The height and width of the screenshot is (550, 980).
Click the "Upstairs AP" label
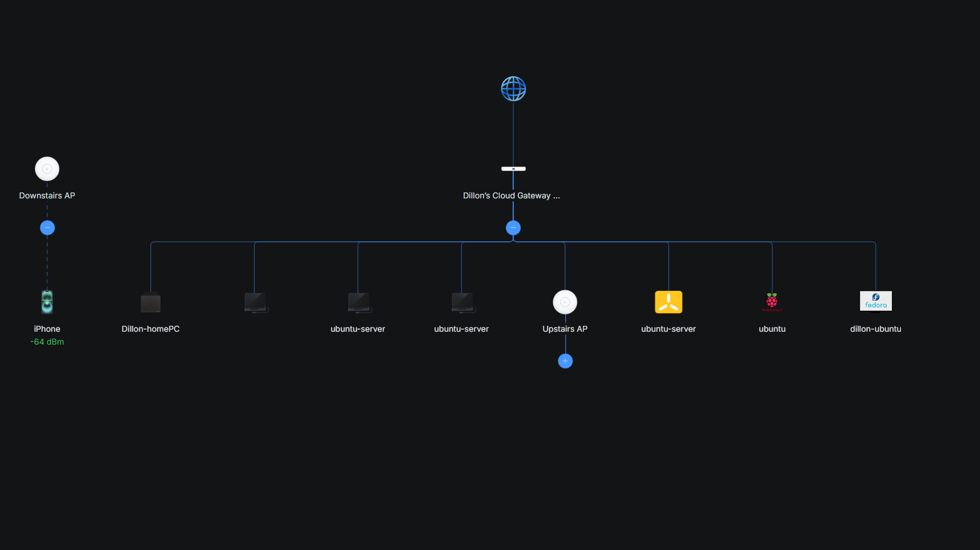[x=565, y=329]
